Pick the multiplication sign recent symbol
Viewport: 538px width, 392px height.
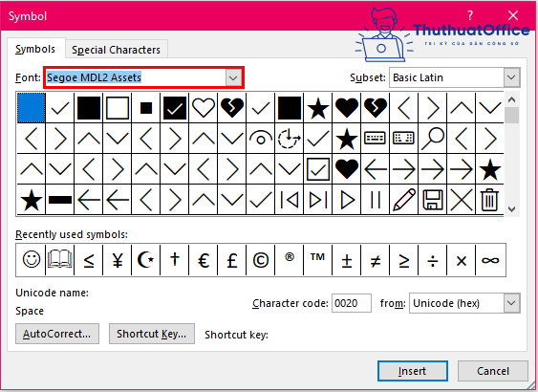click(462, 260)
